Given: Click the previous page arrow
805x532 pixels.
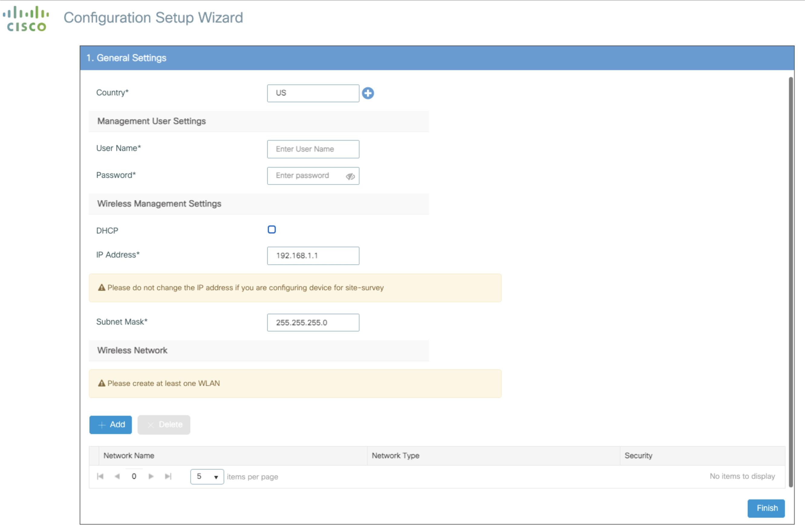Looking at the screenshot, I should (117, 476).
